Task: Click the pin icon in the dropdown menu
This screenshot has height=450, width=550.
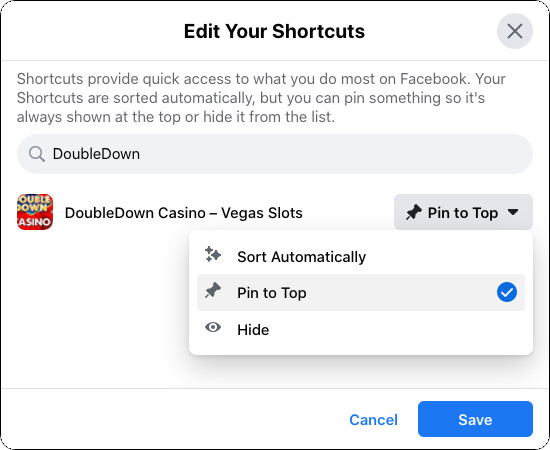Action: (213, 290)
